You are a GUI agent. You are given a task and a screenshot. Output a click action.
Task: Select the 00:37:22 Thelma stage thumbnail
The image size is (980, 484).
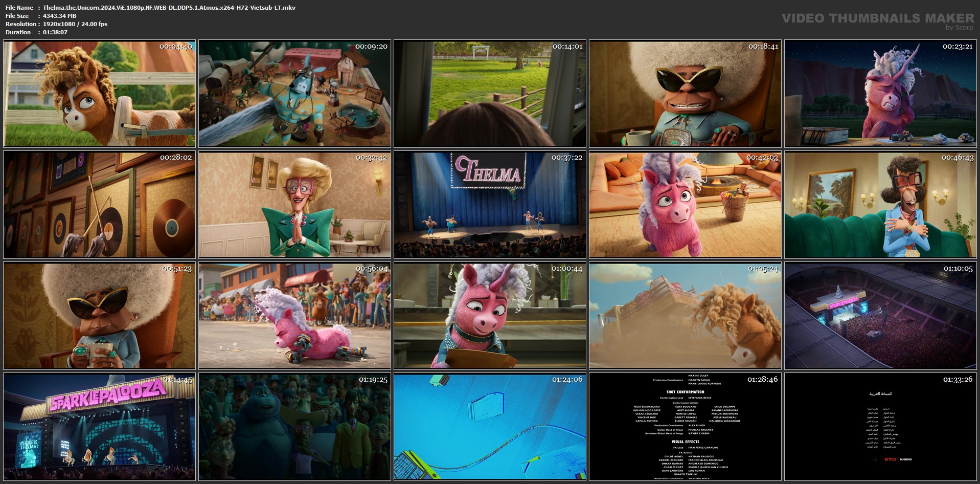click(x=490, y=205)
